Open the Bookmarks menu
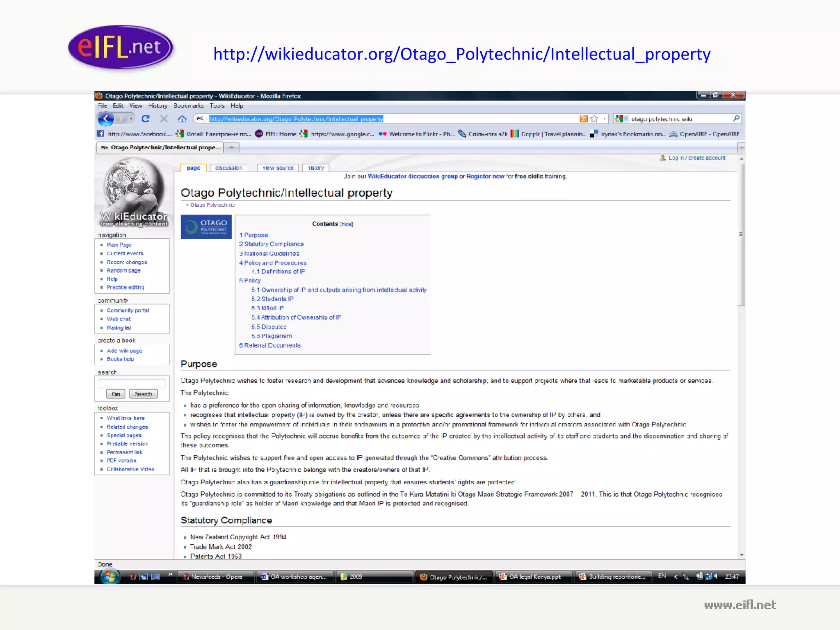 tap(188, 105)
